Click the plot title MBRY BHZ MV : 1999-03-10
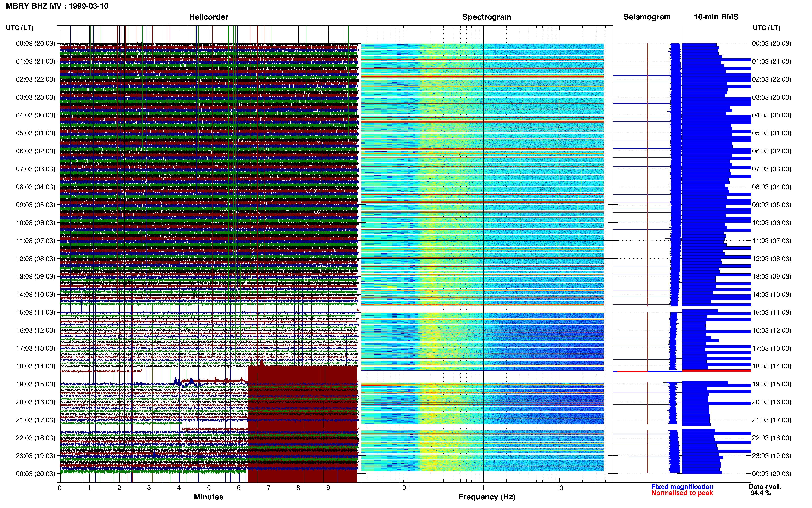 point(57,6)
